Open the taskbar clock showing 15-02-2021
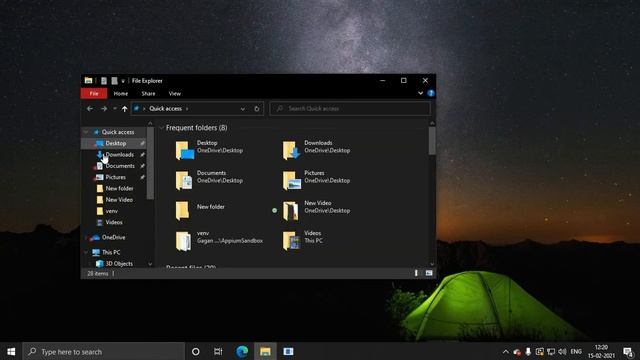This screenshot has height=360, width=640. (601, 351)
